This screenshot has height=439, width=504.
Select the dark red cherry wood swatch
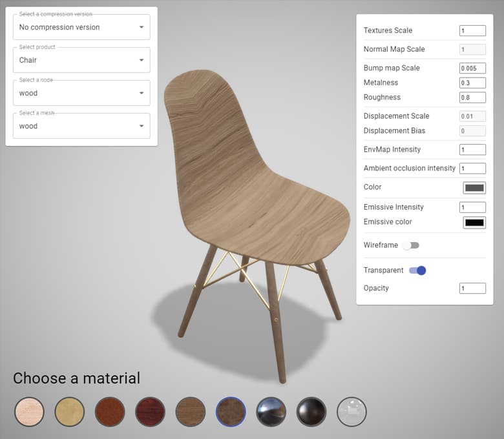(150, 412)
